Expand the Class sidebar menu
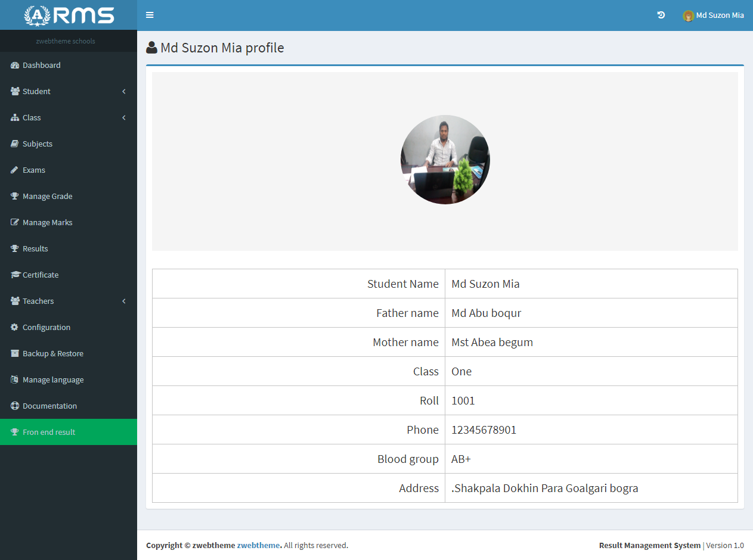The height and width of the screenshot is (560, 753). tap(33, 117)
